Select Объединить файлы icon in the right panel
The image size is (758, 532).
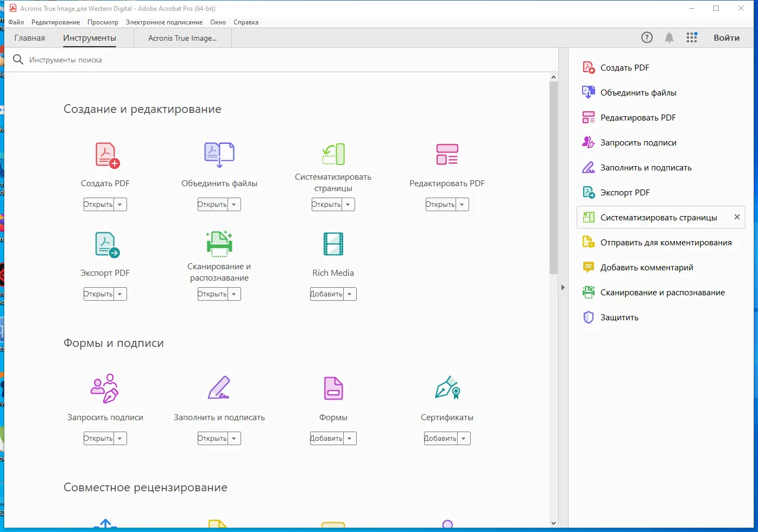(589, 92)
